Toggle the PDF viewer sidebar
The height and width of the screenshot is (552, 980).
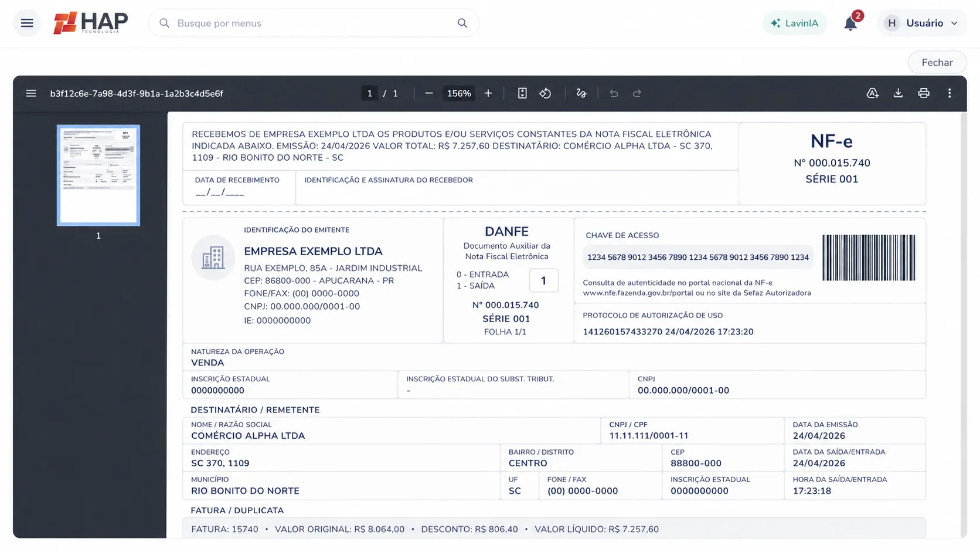[x=31, y=93]
